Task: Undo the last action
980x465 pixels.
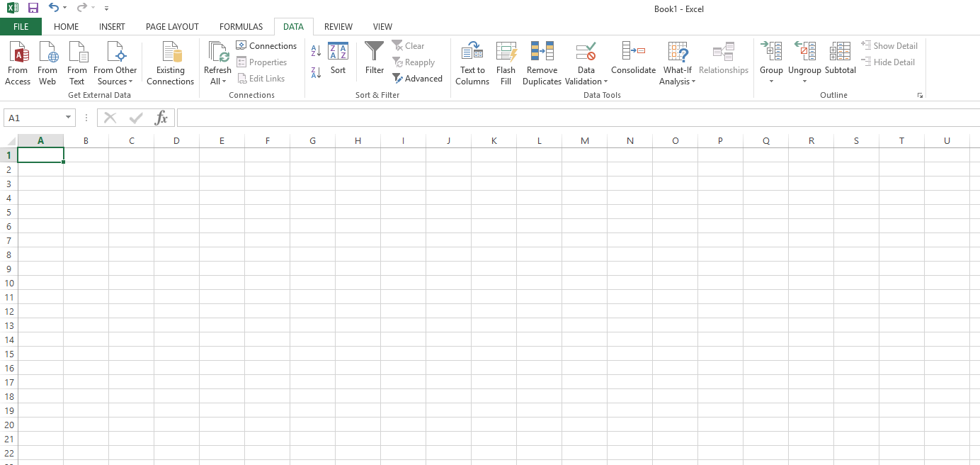Action: click(54, 8)
